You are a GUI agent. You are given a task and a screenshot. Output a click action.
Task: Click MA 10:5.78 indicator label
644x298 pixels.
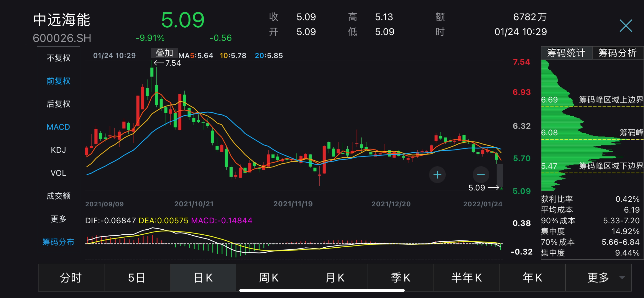(233, 55)
